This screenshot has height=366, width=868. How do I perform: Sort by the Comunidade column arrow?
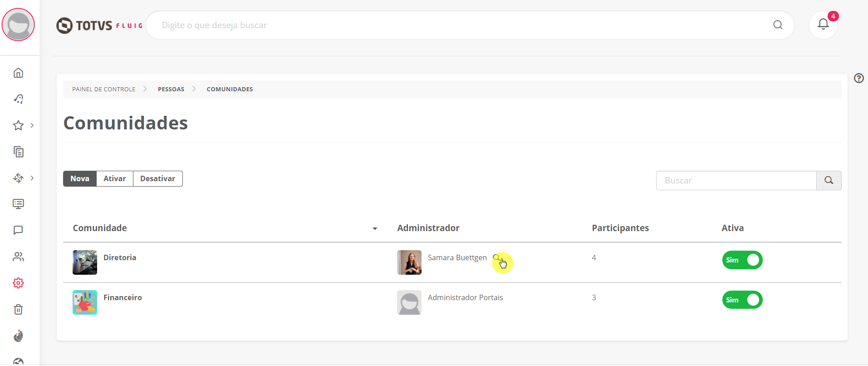tap(375, 228)
